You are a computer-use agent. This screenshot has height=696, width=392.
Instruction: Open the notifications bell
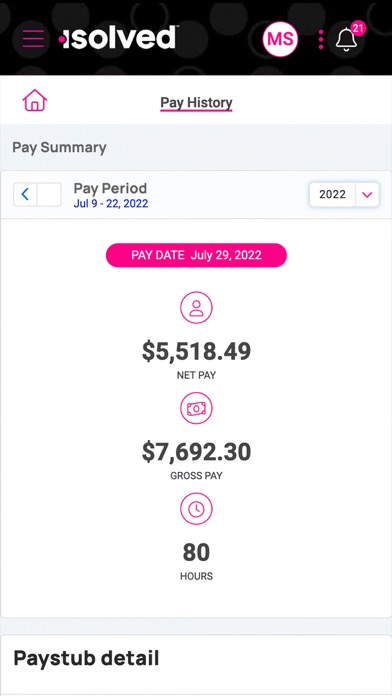tap(346, 40)
